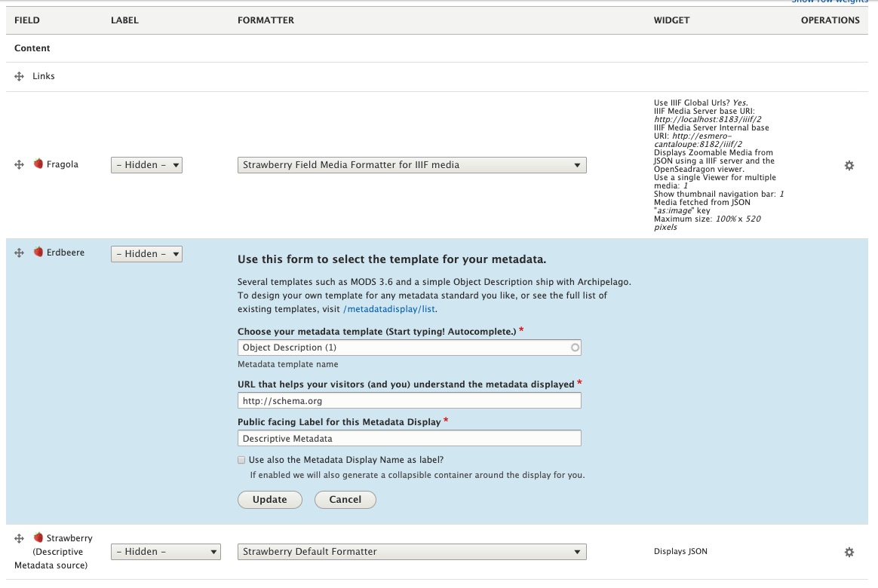Click the drag handle for the Links row
Screen dimensions: 878x588
point(20,77)
